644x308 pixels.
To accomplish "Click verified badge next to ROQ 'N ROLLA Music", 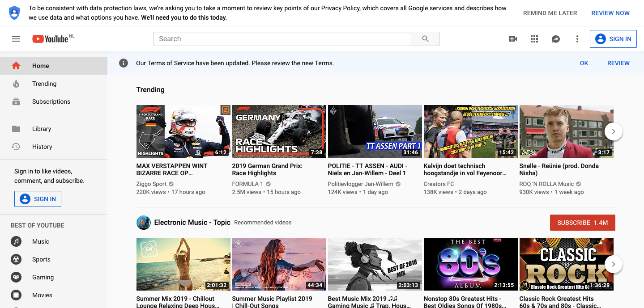I will click(x=579, y=184).
